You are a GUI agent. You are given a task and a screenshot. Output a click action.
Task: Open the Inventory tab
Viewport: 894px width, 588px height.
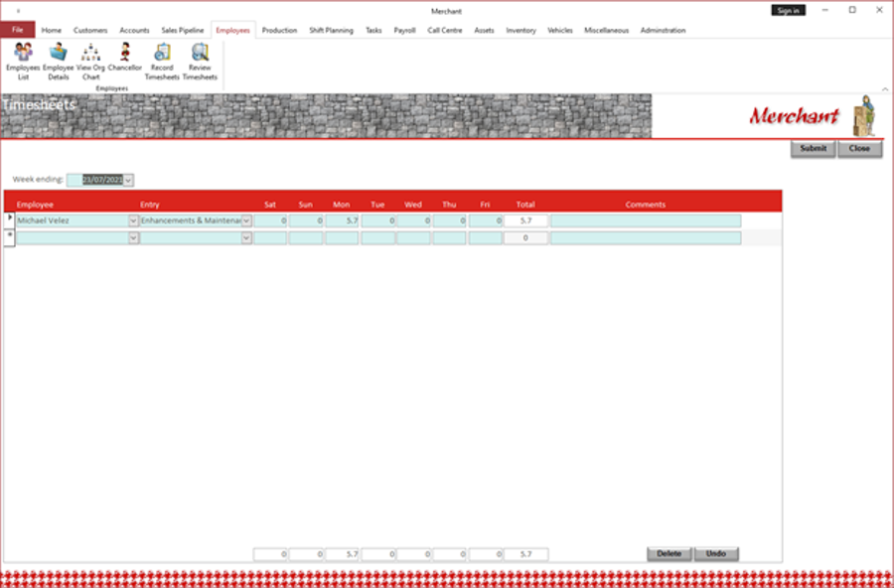pyautogui.click(x=521, y=30)
